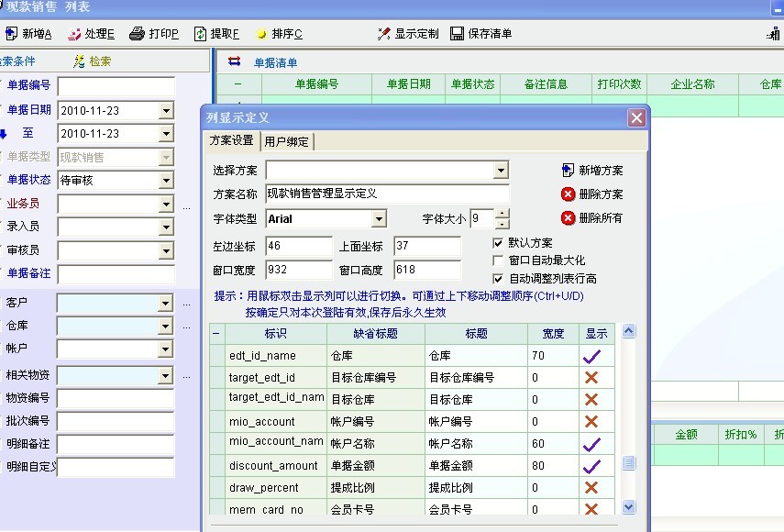This screenshot has width=784, height=532.
Task: Open the 字体类型 Arial dropdown
Action: (x=379, y=219)
